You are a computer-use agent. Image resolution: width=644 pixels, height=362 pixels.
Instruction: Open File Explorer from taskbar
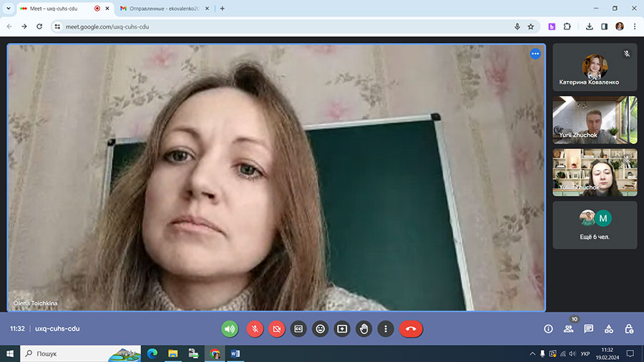(173, 353)
